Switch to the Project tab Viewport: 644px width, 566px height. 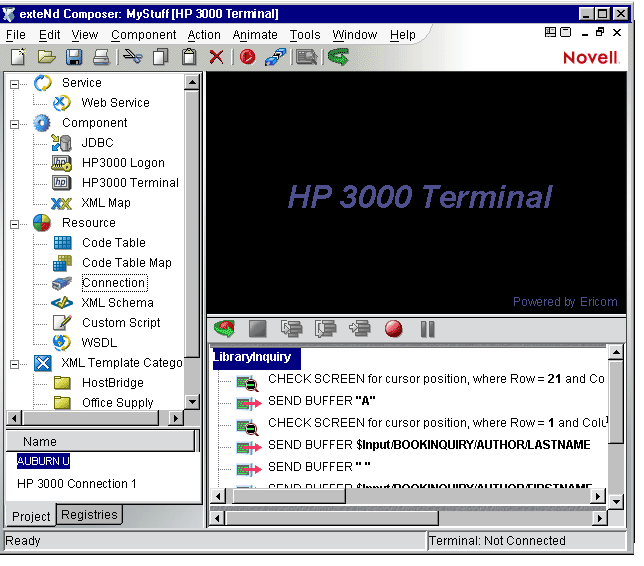coord(31,516)
